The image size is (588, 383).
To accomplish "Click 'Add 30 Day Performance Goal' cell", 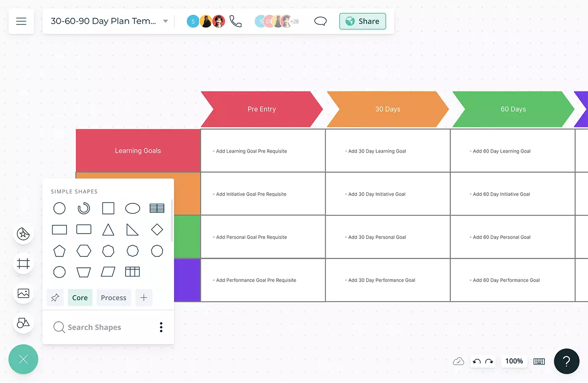I will (388, 280).
